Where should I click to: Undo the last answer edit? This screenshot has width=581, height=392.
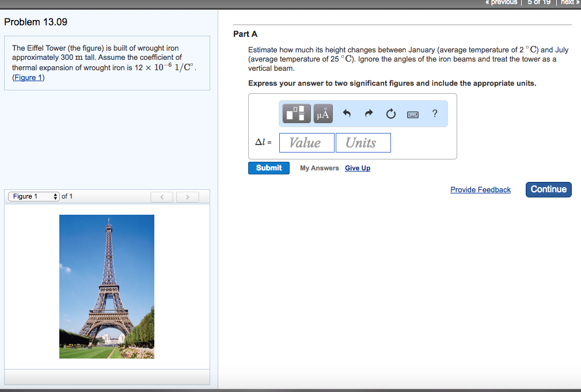click(346, 113)
